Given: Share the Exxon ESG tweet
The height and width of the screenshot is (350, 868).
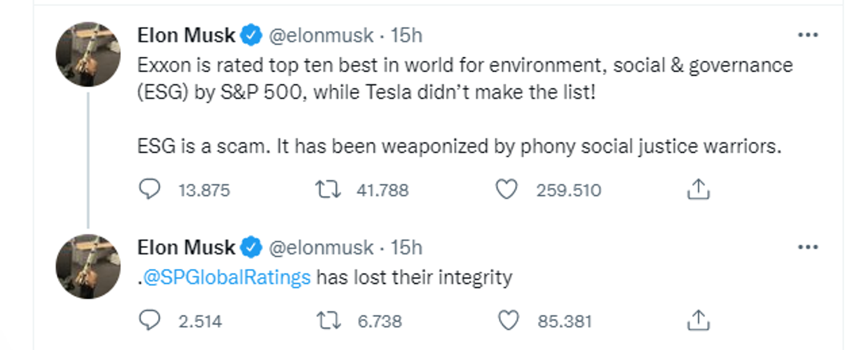Looking at the screenshot, I should [x=698, y=189].
